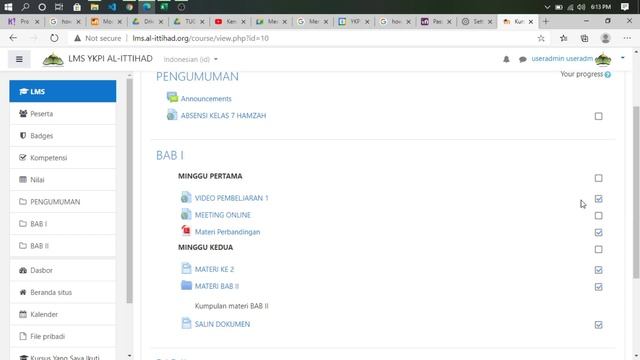This screenshot has height=360, width=640.
Task: Open the Indonesian (id) language dropdown
Action: (x=191, y=59)
